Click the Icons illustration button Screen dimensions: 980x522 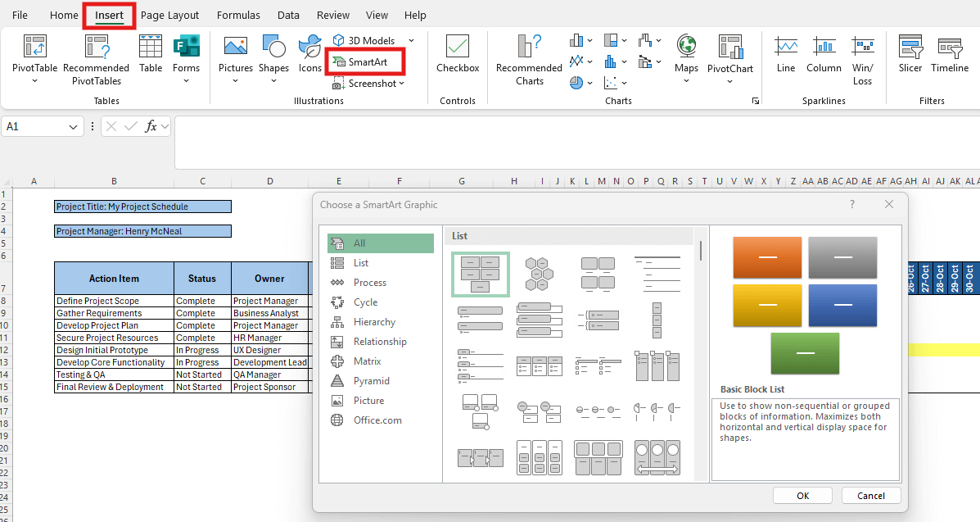309,53
